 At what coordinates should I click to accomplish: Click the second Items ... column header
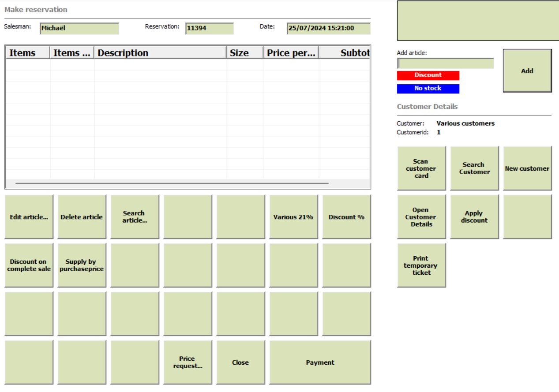(72, 53)
